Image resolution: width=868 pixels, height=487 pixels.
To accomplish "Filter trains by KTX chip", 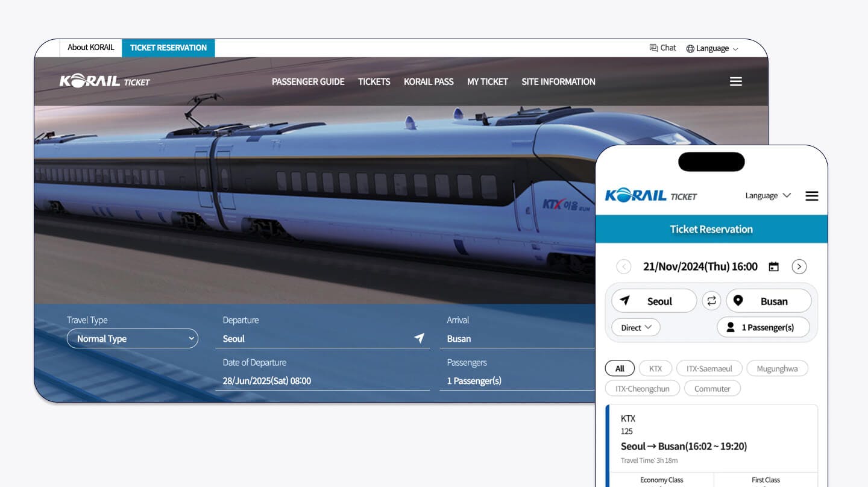I will (655, 368).
